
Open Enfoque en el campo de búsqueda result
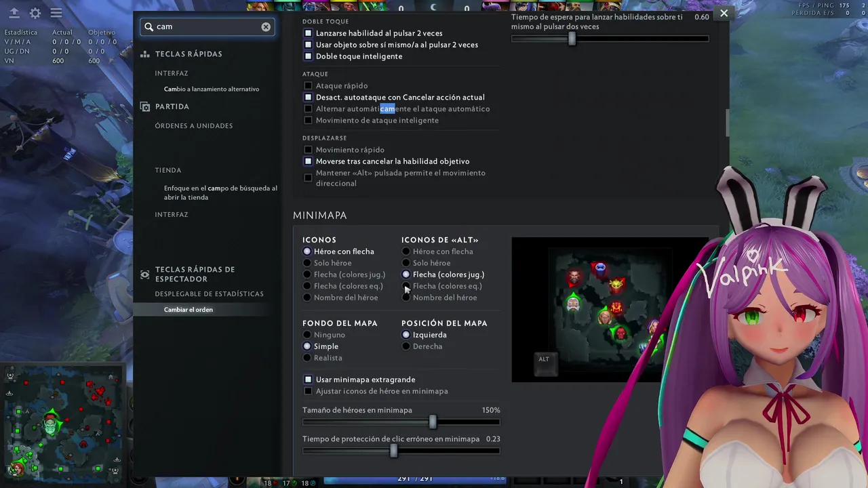click(x=220, y=193)
